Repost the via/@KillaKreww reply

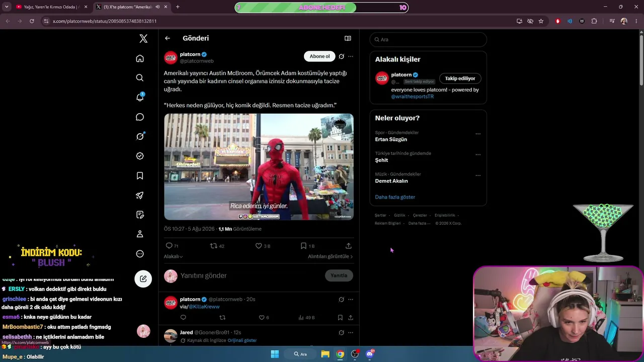click(x=222, y=318)
